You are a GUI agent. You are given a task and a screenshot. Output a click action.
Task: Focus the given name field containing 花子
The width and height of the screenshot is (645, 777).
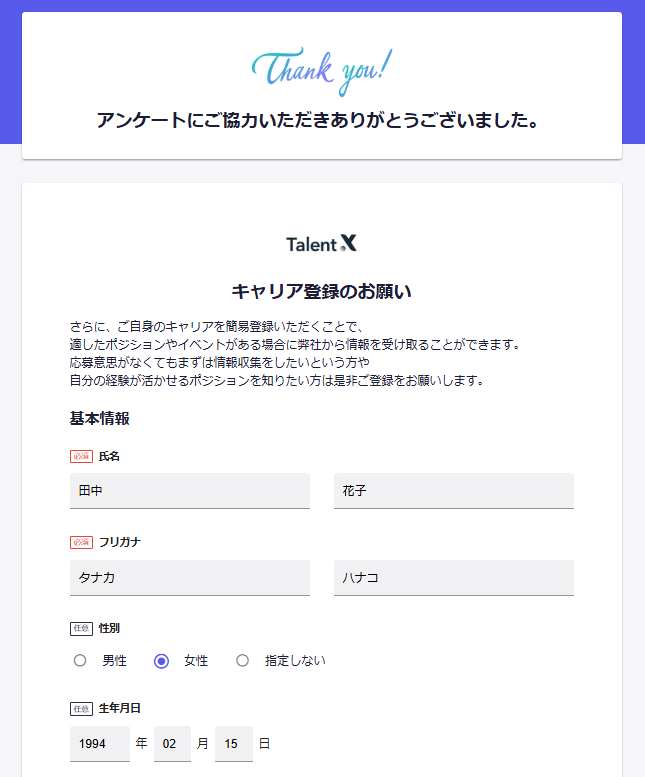click(453, 491)
